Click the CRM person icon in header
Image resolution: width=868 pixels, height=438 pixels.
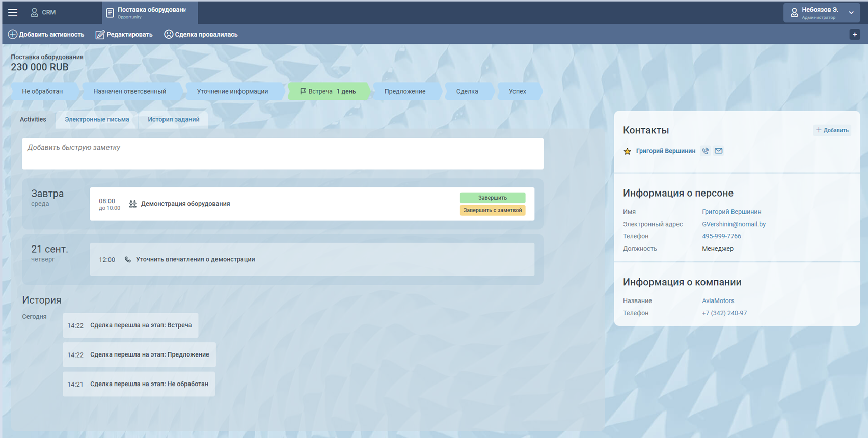[x=34, y=13]
